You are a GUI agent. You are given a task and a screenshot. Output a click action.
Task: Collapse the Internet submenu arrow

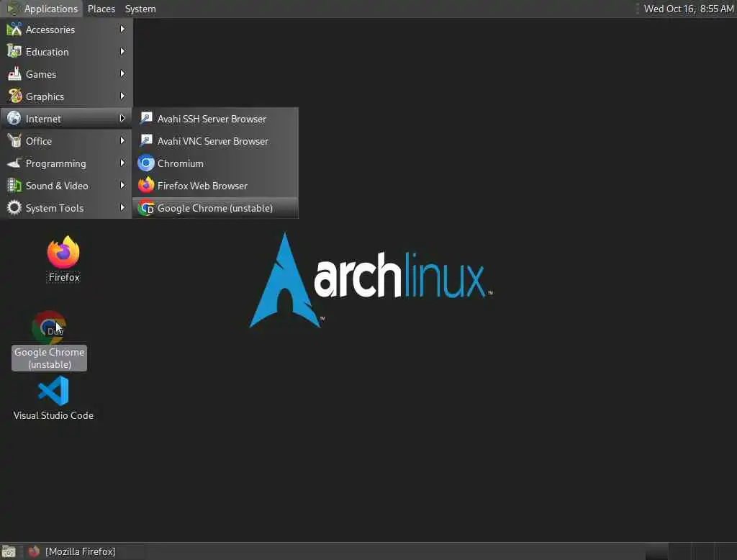122,119
